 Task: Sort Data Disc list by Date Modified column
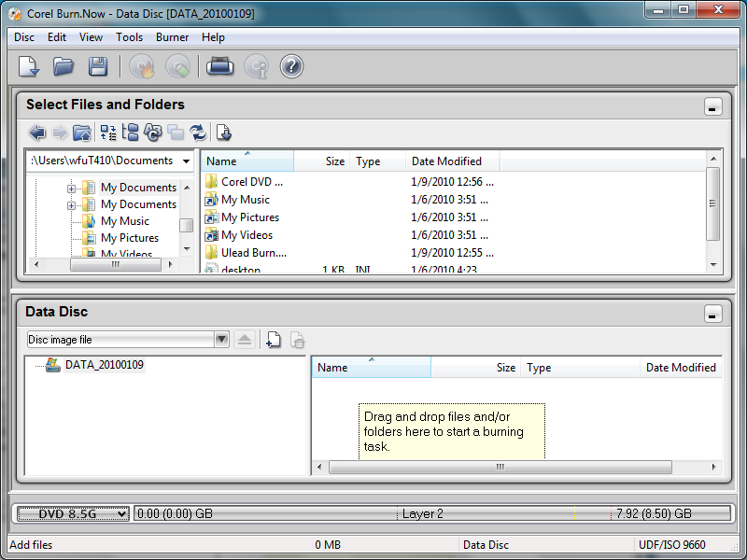coord(681,367)
